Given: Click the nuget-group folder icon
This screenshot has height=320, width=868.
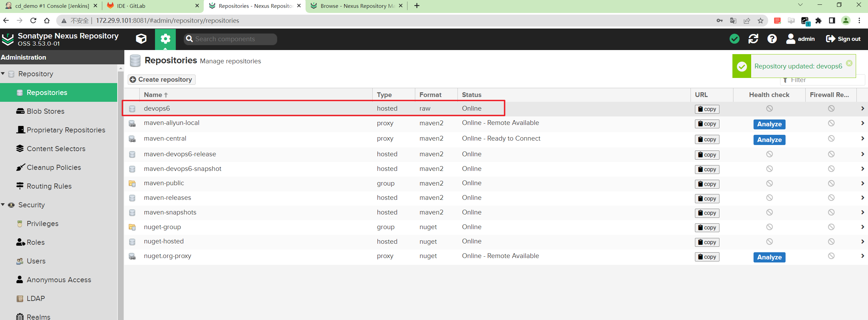Looking at the screenshot, I should click(132, 227).
